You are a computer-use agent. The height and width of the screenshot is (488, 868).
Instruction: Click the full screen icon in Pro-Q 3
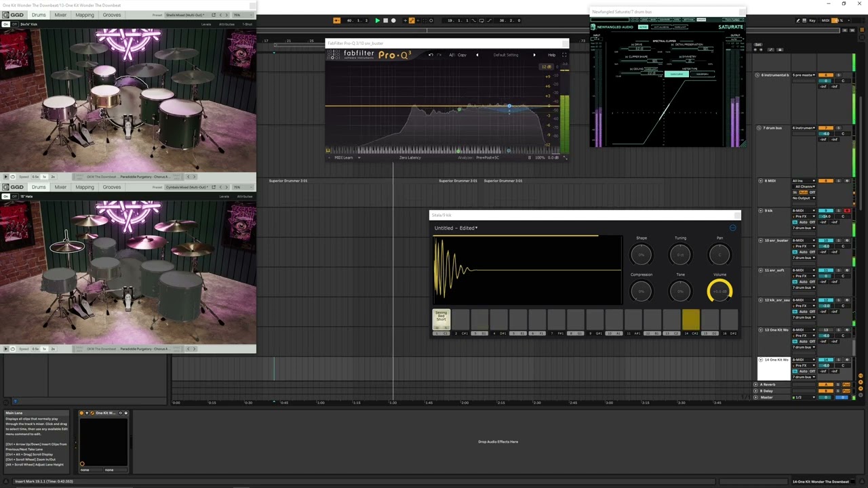point(564,55)
